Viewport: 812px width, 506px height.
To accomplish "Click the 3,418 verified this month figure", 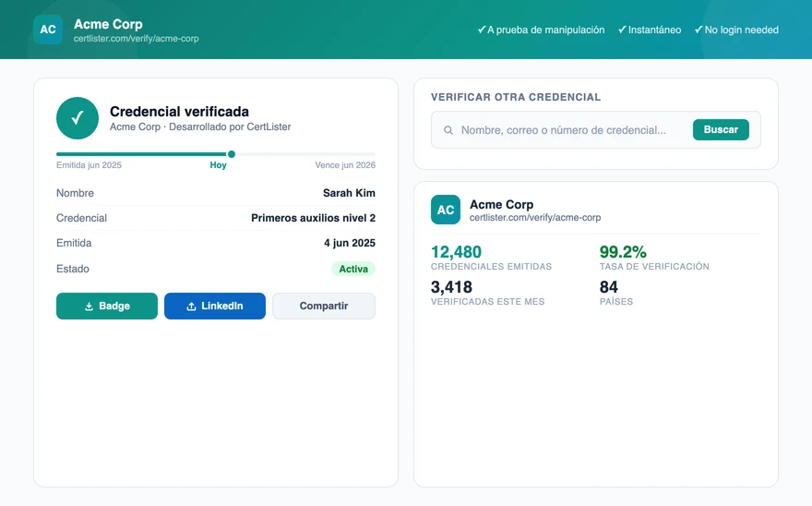I will tap(451, 286).
